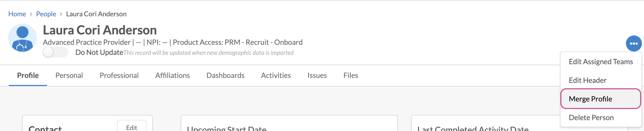Select Merge Profile in the menu
Viewport: 644px width, 131px height.
pyautogui.click(x=590, y=99)
